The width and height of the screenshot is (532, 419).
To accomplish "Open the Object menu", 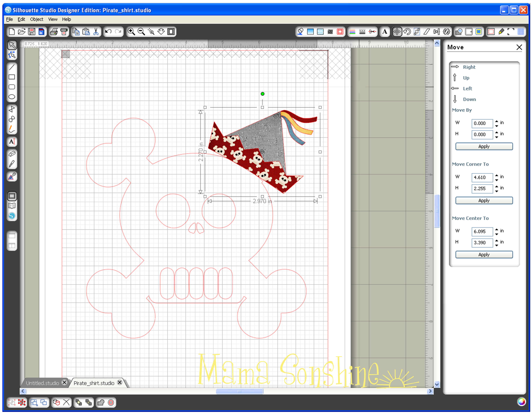I will pos(37,19).
